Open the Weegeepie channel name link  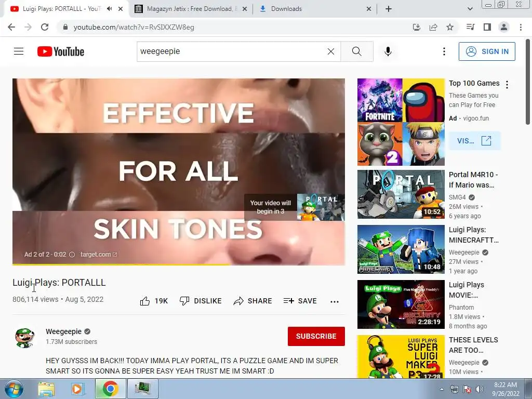[64, 331]
